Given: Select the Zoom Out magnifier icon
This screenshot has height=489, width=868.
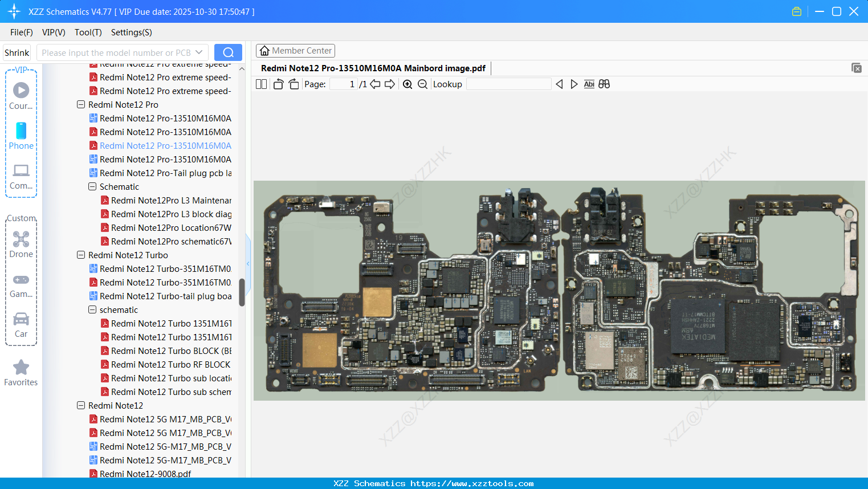Looking at the screenshot, I should pyautogui.click(x=422, y=84).
